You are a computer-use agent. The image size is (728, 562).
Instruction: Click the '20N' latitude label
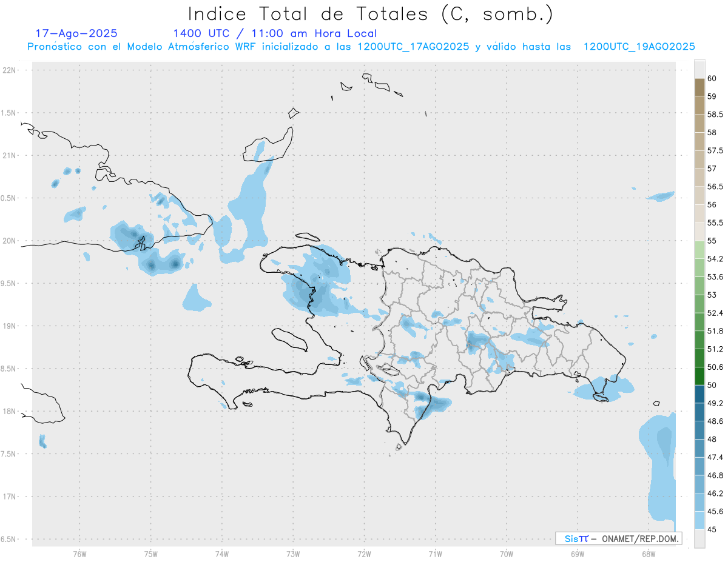[9, 241]
